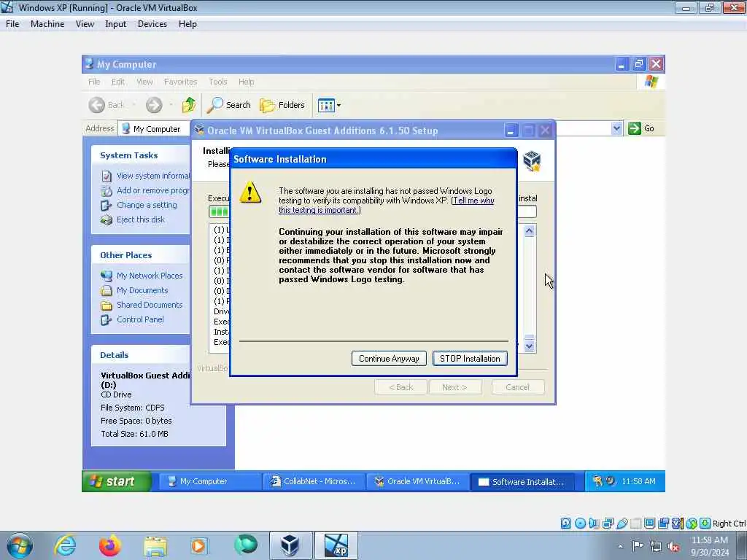Viewport: 747px width, 560px height.
Task: Switch to Oracle VM VirtualBox XP taskbar button
Action: [x=417, y=481]
